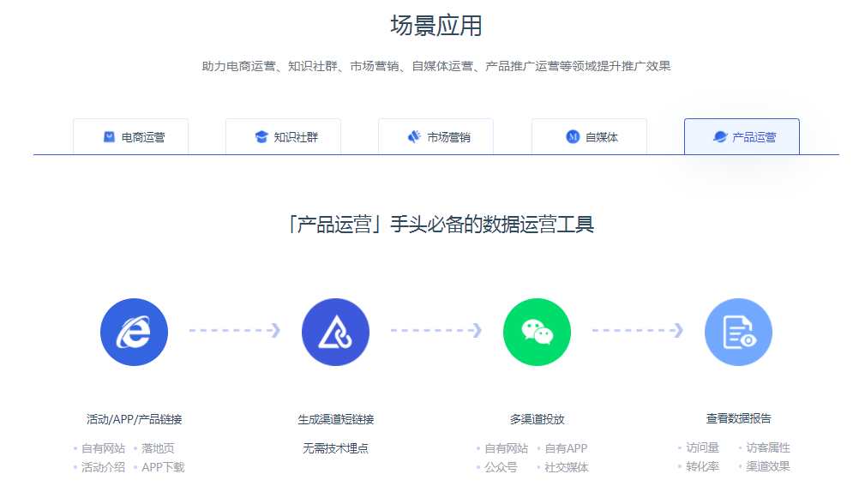Click the 生成渠道短链接 label
Screen dimensions: 859x504
tap(336, 420)
